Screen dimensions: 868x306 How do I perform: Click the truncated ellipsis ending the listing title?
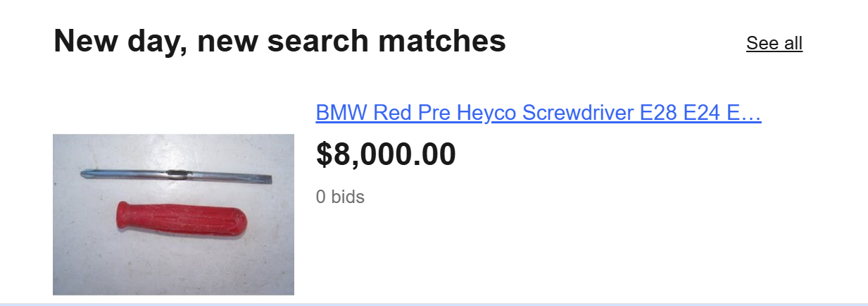click(x=752, y=113)
